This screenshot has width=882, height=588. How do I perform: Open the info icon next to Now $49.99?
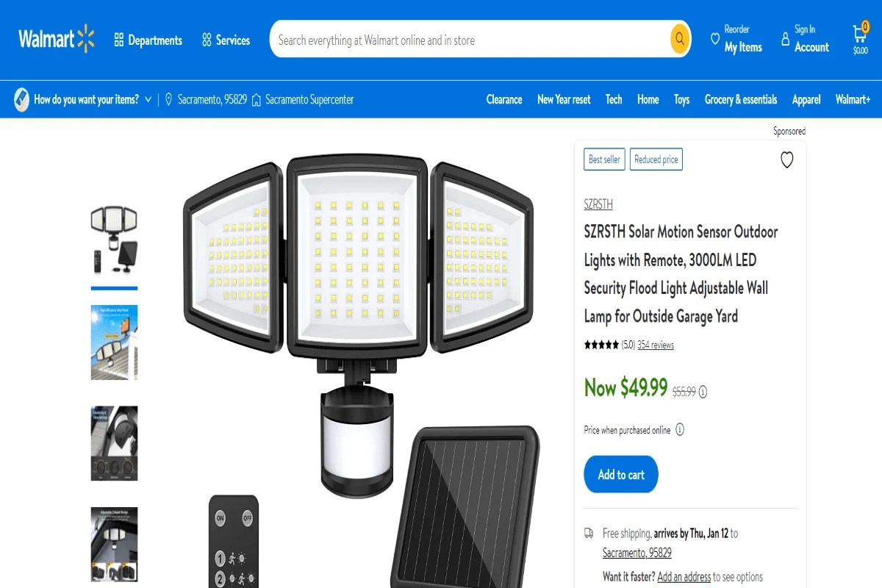point(703,392)
